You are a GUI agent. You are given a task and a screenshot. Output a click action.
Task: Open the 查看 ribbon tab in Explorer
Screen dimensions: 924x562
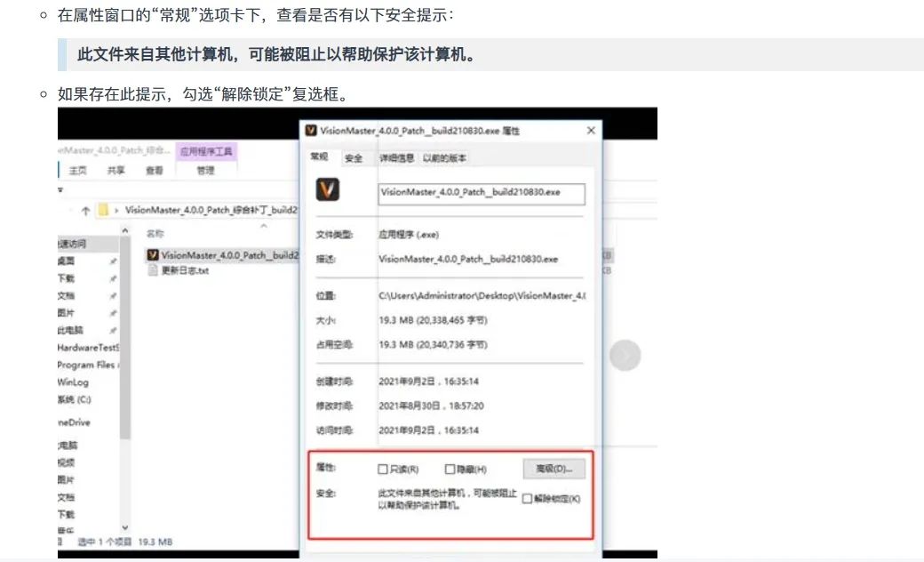[155, 170]
